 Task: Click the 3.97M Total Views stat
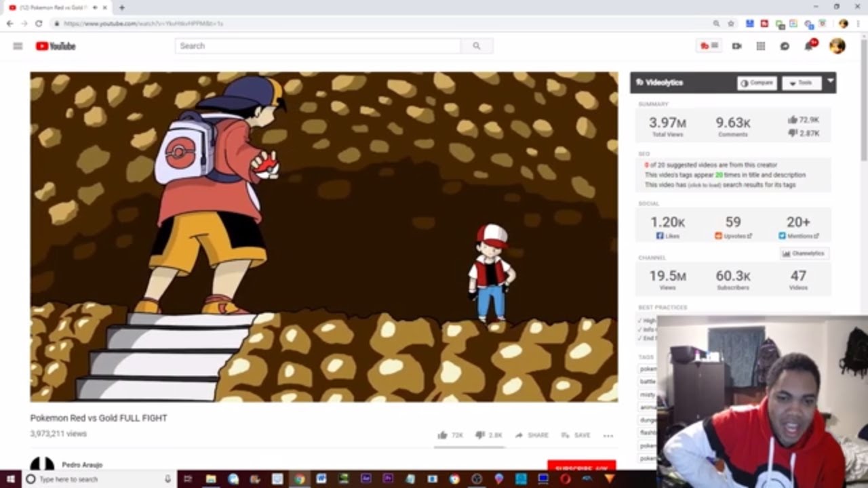pos(668,125)
